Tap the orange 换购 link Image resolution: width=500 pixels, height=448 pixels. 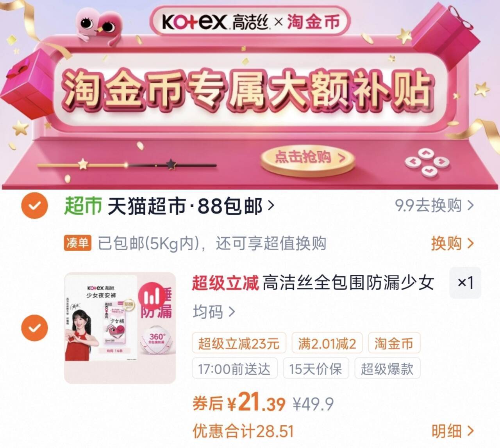tap(452, 243)
